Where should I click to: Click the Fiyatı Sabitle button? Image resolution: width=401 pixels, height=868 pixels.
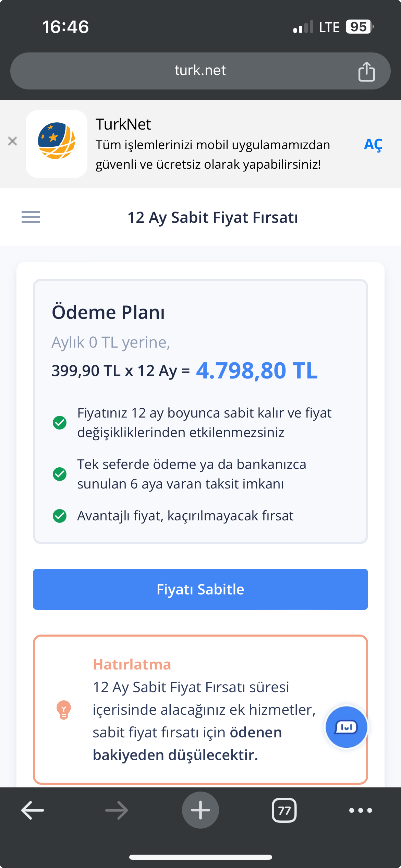point(200,589)
